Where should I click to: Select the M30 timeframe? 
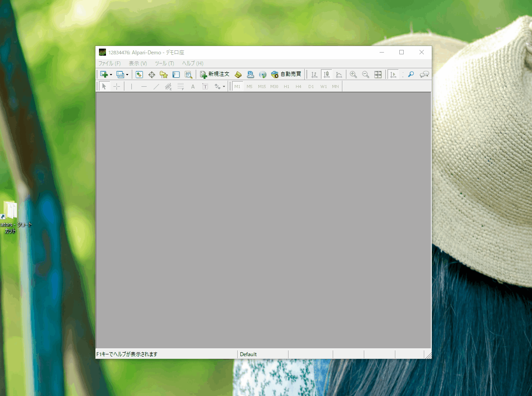[x=274, y=86]
